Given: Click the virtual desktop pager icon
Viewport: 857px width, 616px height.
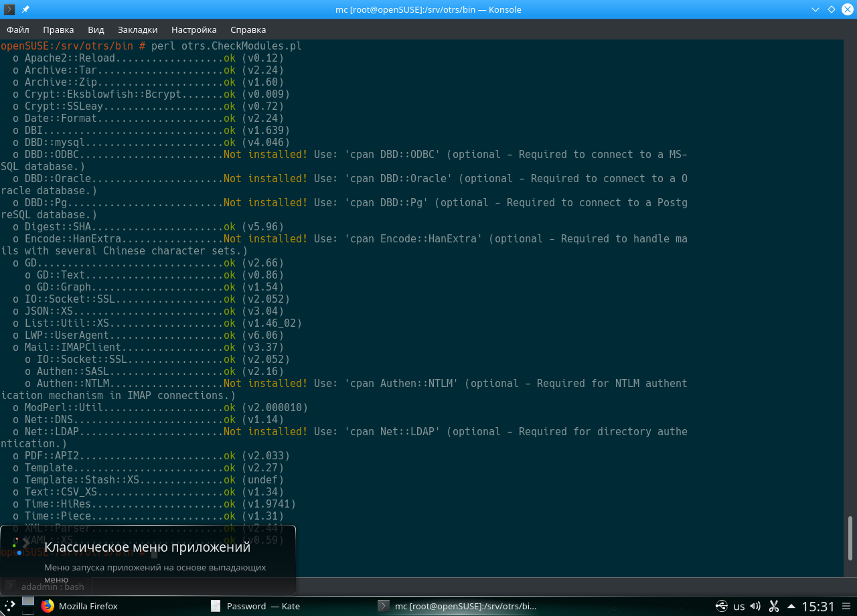Looking at the screenshot, I should coord(27,605).
